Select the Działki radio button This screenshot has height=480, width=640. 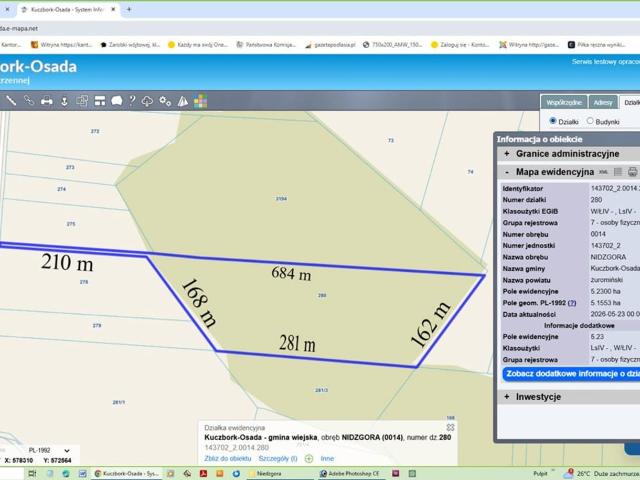coord(553,121)
